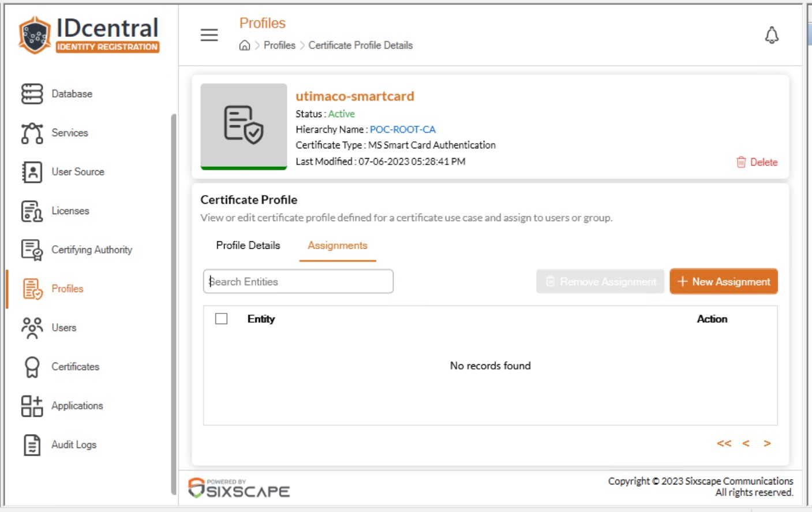The image size is (812, 512).
Task: Click the Database sidebar icon
Action: 32,94
